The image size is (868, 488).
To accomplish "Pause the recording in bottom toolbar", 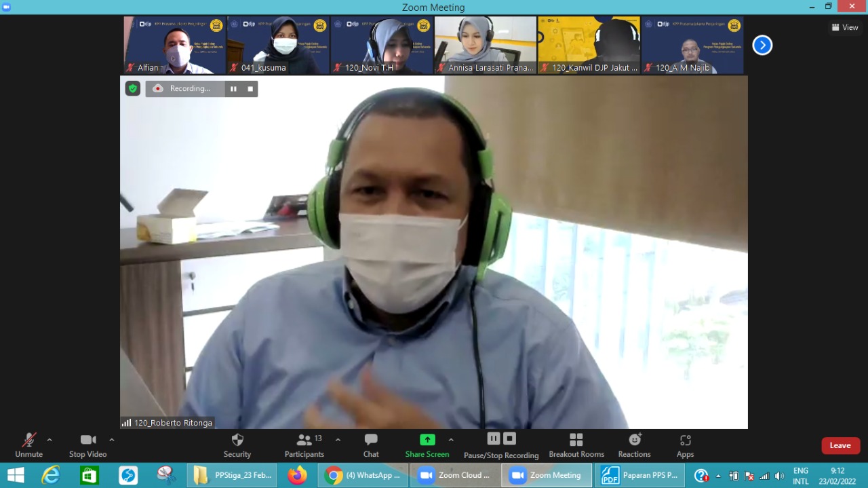I will [494, 438].
